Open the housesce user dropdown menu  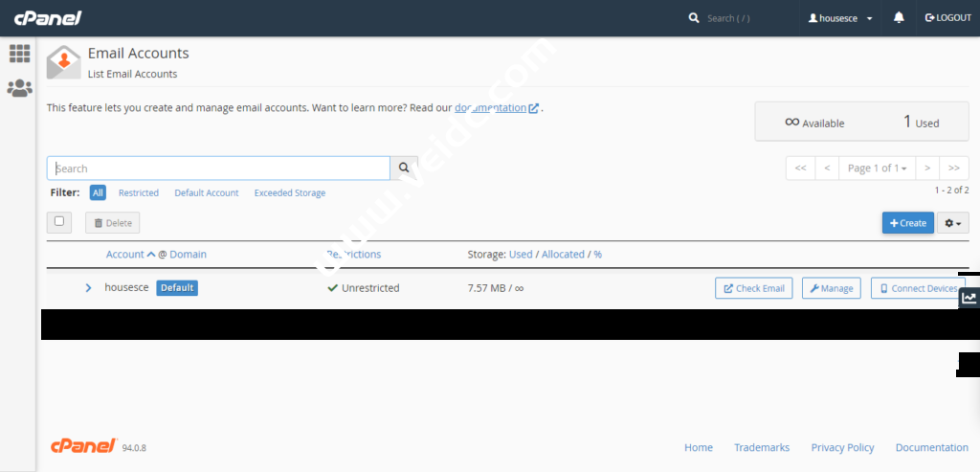tap(840, 18)
